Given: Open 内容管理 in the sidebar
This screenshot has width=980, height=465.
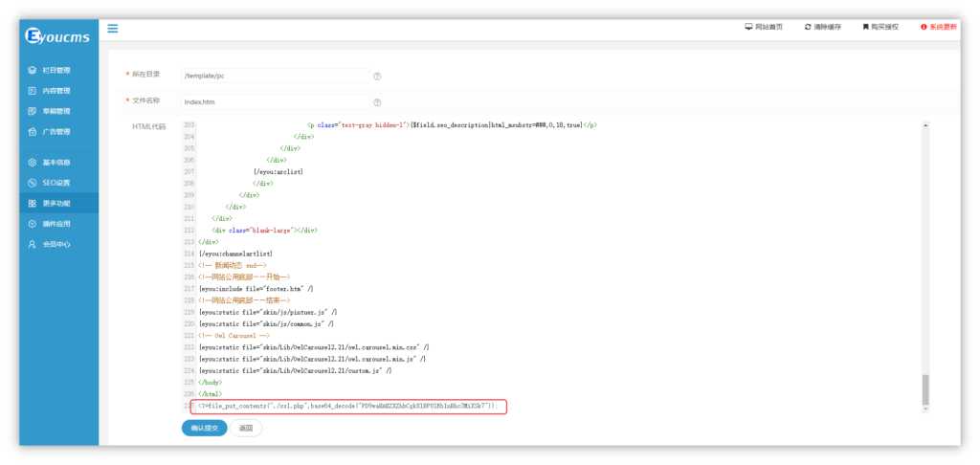Looking at the screenshot, I should 58,91.
